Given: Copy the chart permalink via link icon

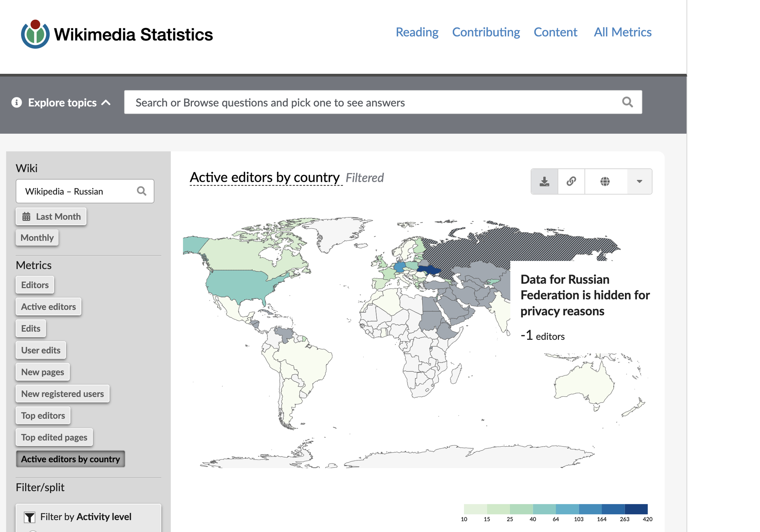Looking at the screenshot, I should 571,181.
